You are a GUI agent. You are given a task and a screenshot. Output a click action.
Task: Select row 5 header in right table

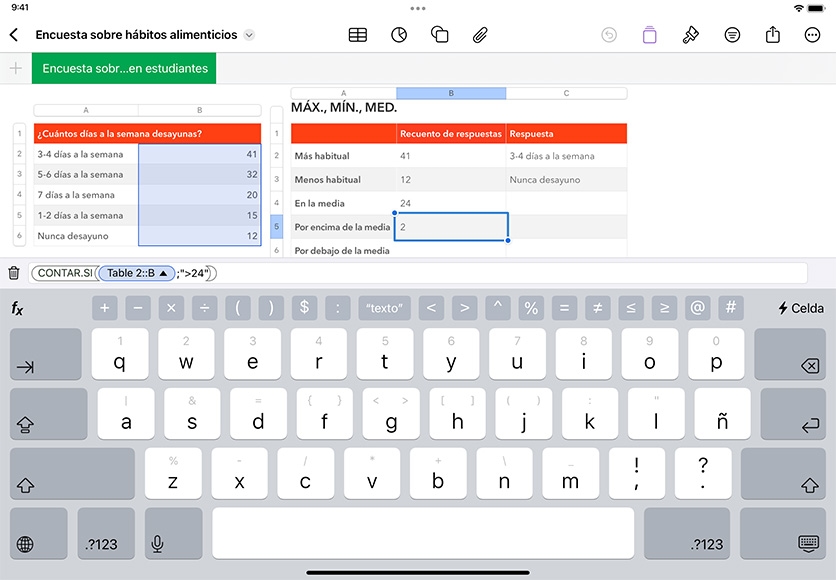click(x=276, y=227)
